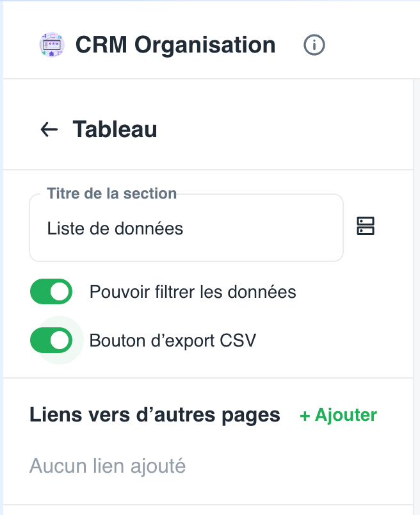This screenshot has height=515, width=420.
Task: Open the info icon beside CRM Organisation
Action: tap(314, 45)
